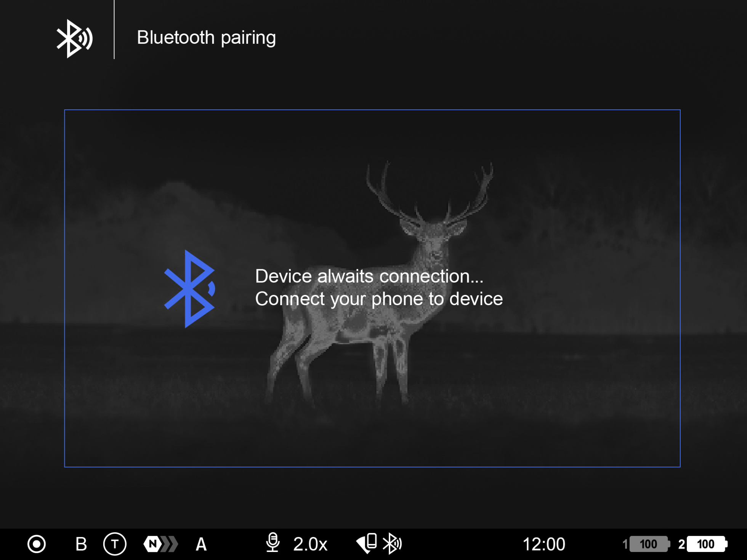Click the blue Bluetooth logo in dialog
The height and width of the screenshot is (560, 747).
click(190, 289)
